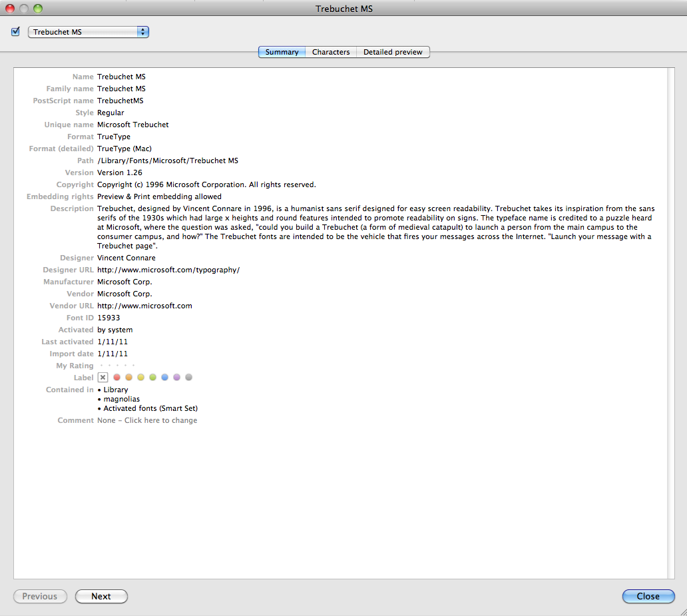
Task: Uncheck the Trebuchet MS activation checkbox
Action: [16, 31]
